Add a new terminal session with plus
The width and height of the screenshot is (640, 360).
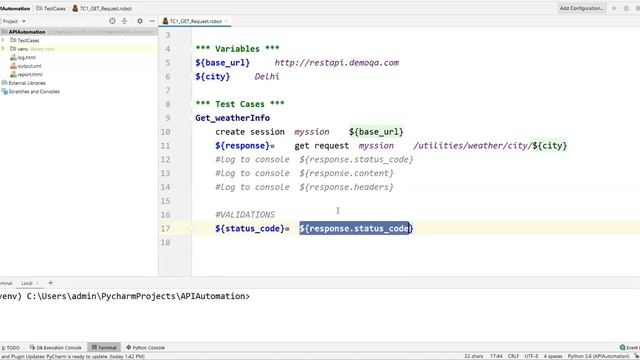pyautogui.click(x=51, y=283)
